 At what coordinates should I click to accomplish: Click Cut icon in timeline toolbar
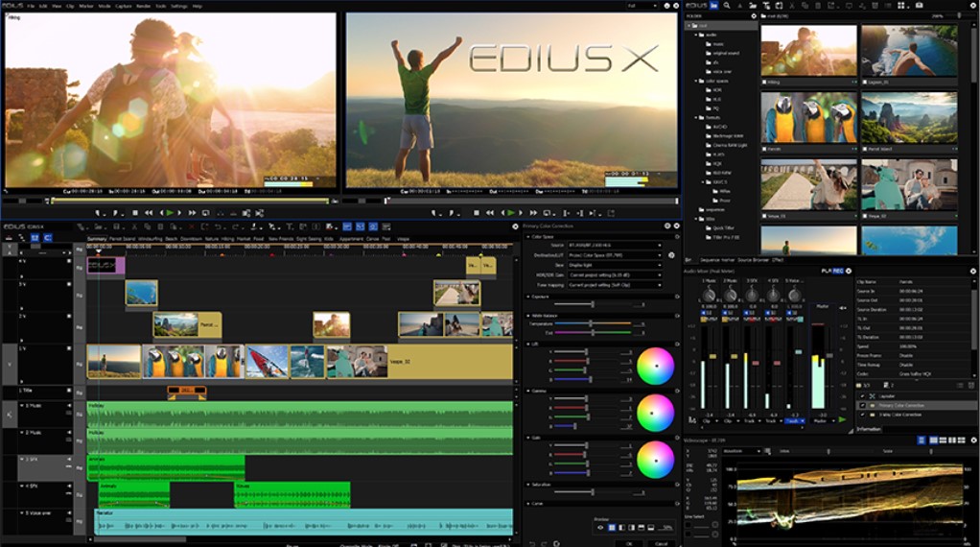tap(134, 226)
